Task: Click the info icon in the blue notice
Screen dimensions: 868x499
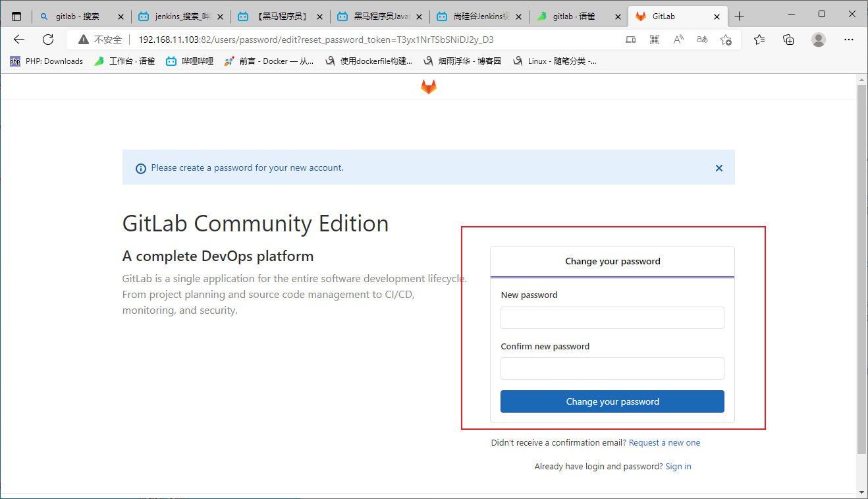Action: click(x=141, y=169)
